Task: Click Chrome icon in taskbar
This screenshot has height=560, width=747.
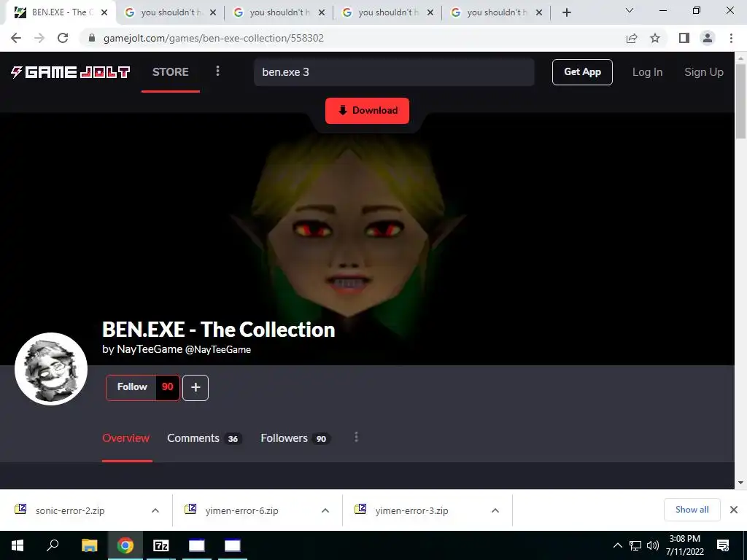Action: [x=125, y=545]
